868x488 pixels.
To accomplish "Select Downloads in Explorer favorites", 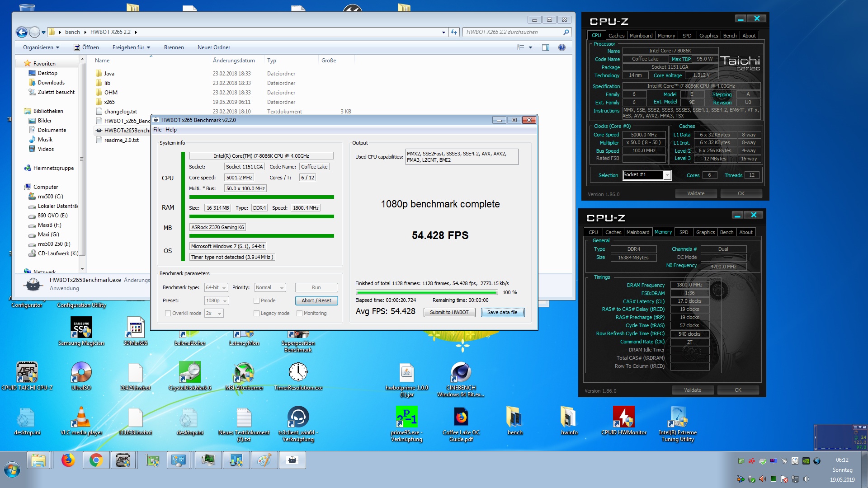I will click(x=51, y=83).
